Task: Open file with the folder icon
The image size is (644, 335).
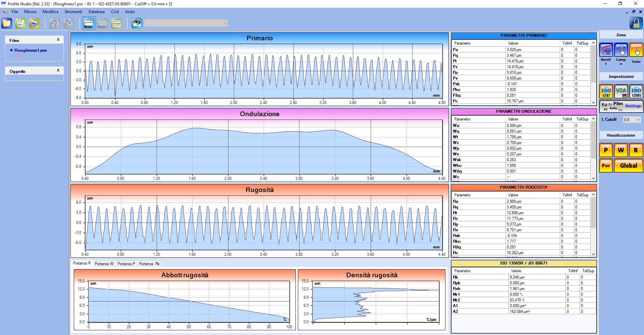Action: (x=7, y=23)
